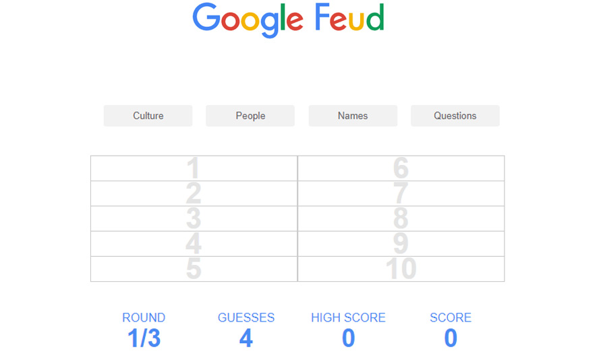Viewport: 607px width, 364px height.
Task: Click answer row number 5
Action: (194, 269)
